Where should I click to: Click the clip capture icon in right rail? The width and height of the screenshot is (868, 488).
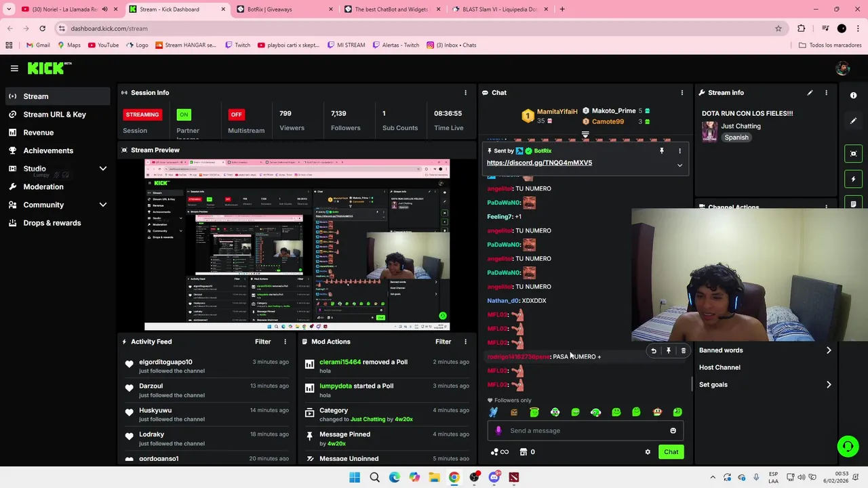[854, 154]
